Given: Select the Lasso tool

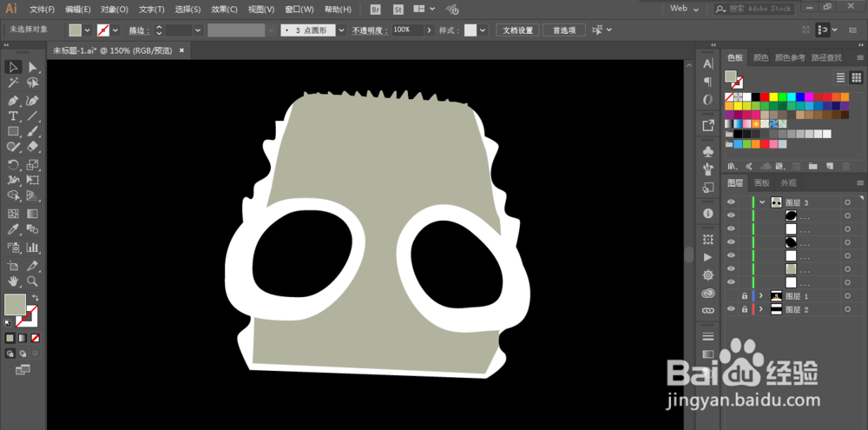Looking at the screenshot, I should [x=33, y=83].
